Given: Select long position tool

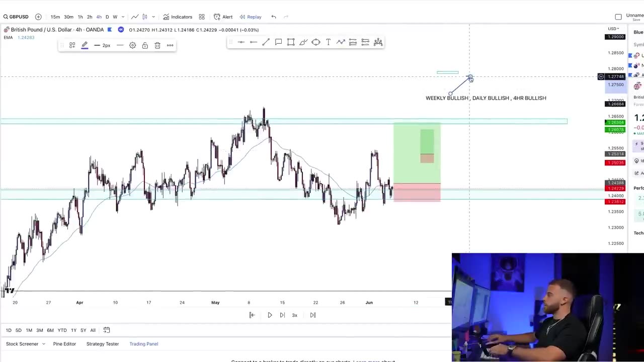Looking at the screenshot, I should click(x=353, y=42).
